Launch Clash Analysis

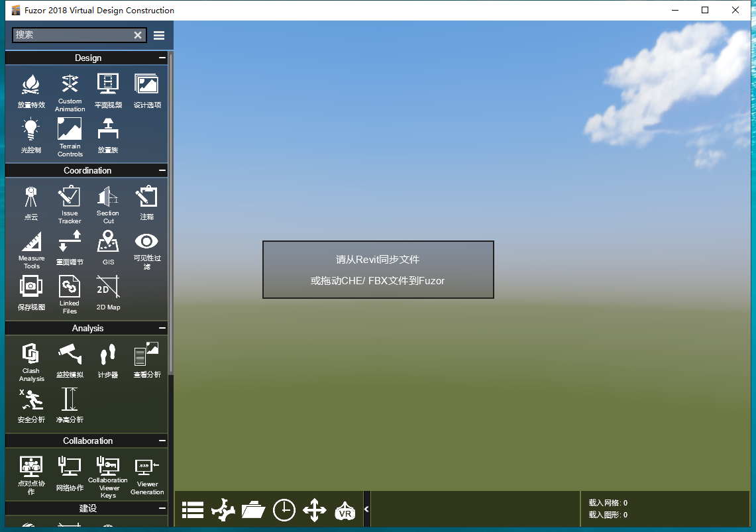31,362
